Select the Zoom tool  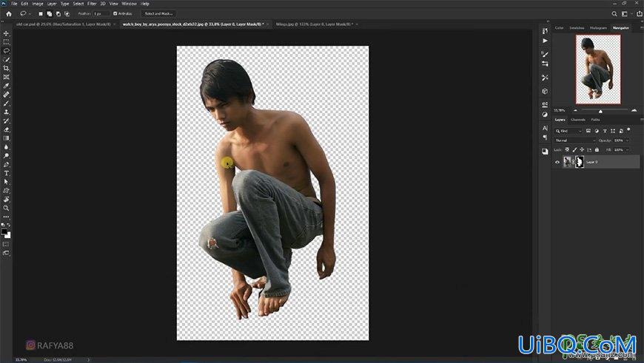click(6, 208)
